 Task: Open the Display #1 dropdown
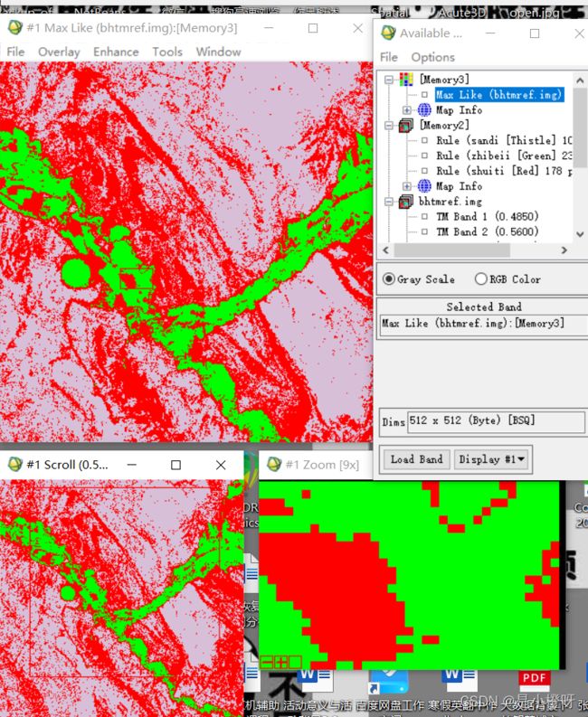click(491, 459)
